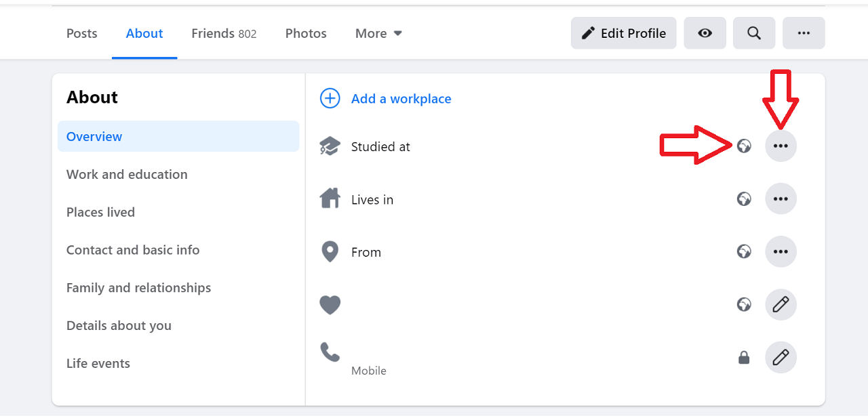Screen dimensions: 868x418
Task: Click the Add a workplace link
Action: (x=401, y=99)
